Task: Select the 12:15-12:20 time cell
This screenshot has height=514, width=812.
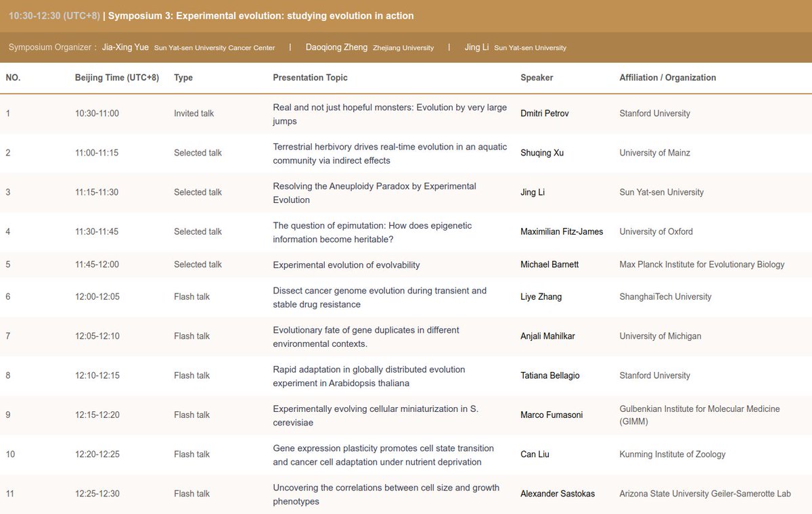Action: point(97,415)
